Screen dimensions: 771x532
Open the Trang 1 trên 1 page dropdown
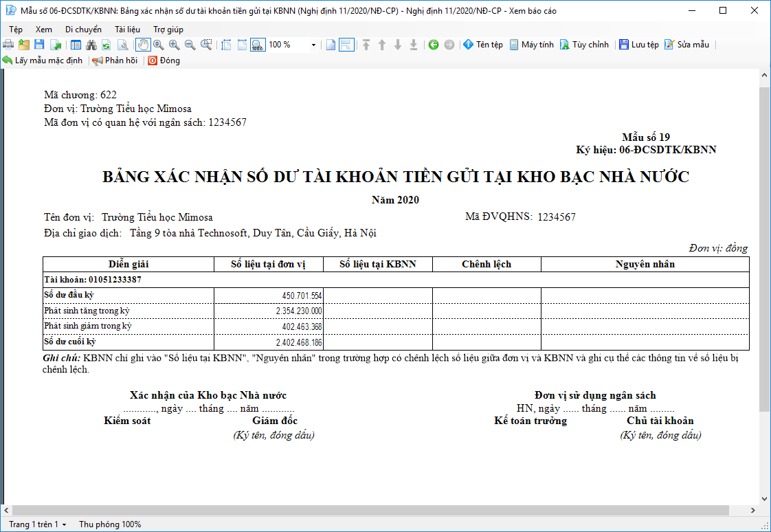[37, 524]
